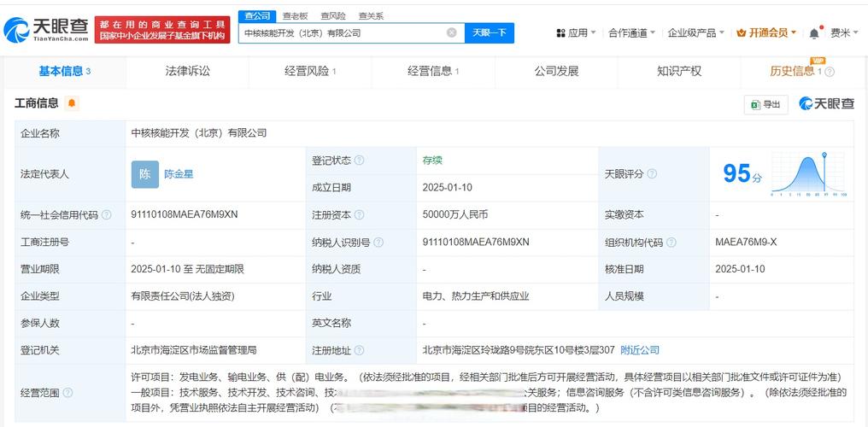Click the 陈 avatar of legal representative
The height and width of the screenshot is (427, 868).
pyautogui.click(x=145, y=174)
